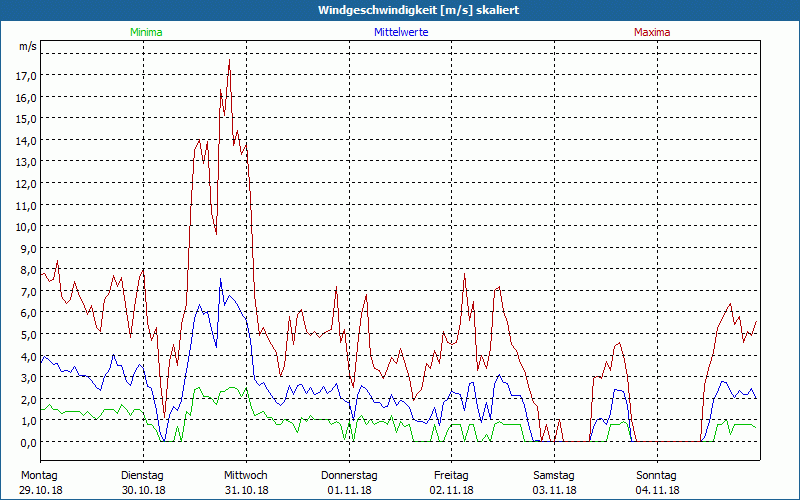Click the "Samstag" day label
Image resolution: width=800 pixels, height=500 pixels.
[554, 476]
